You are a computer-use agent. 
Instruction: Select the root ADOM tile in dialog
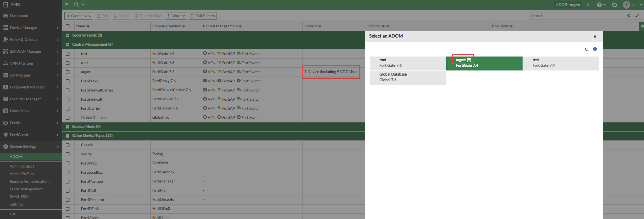point(408,63)
